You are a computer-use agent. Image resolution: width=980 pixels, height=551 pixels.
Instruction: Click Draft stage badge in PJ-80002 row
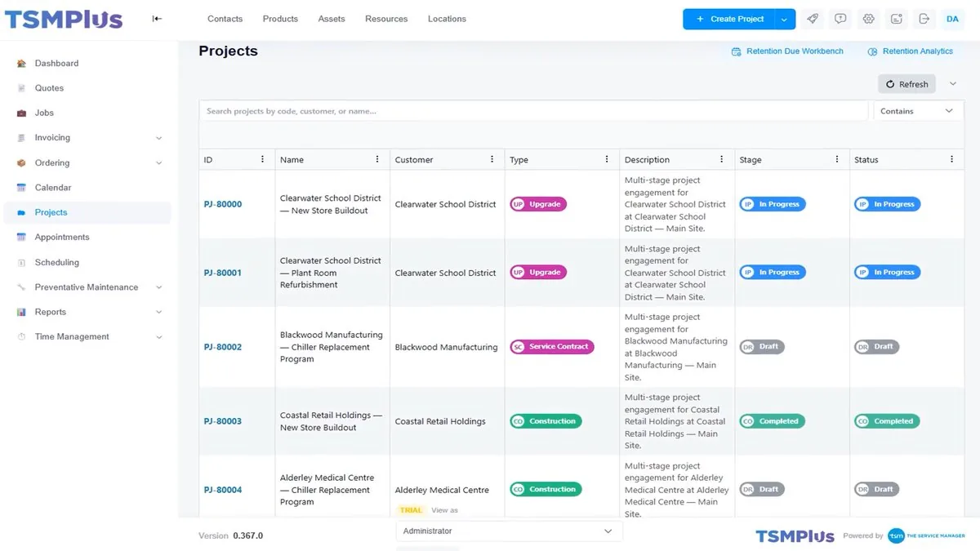tap(762, 347)
